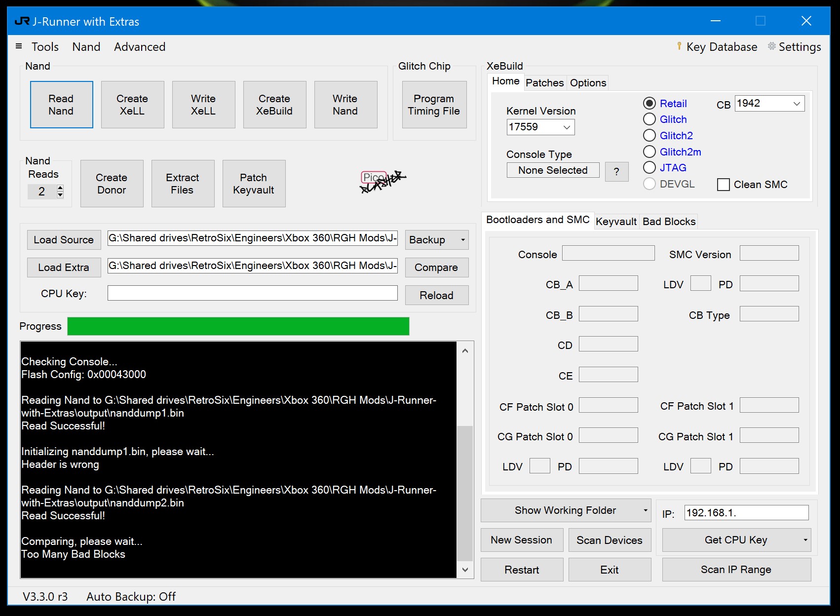Screen dimensions: 840x616
Task: Click the JR logo in title bar
Action: click(x=21, y=21)
